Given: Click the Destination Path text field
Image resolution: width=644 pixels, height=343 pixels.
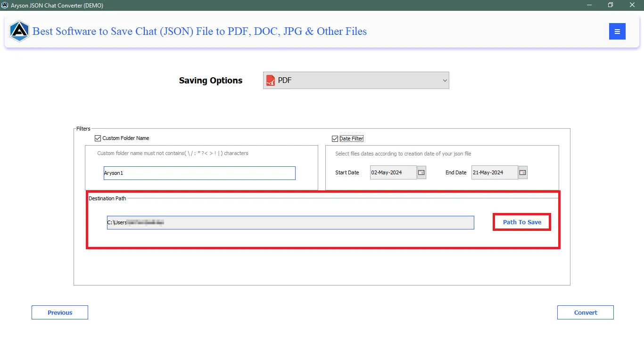Looking at the screenshot, I should pyautogui.click(x=290, y=223).
